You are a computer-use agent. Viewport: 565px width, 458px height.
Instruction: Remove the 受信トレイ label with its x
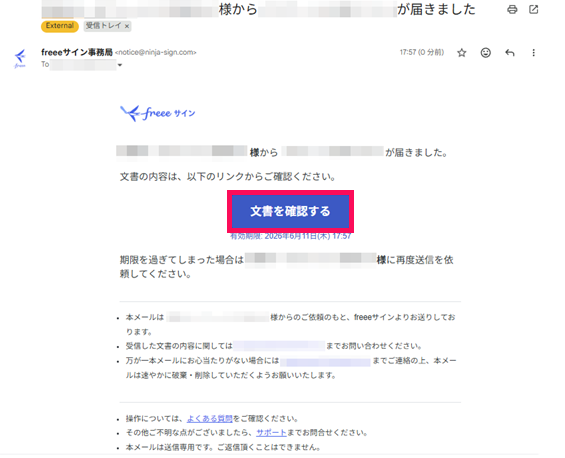click(127, 26)
